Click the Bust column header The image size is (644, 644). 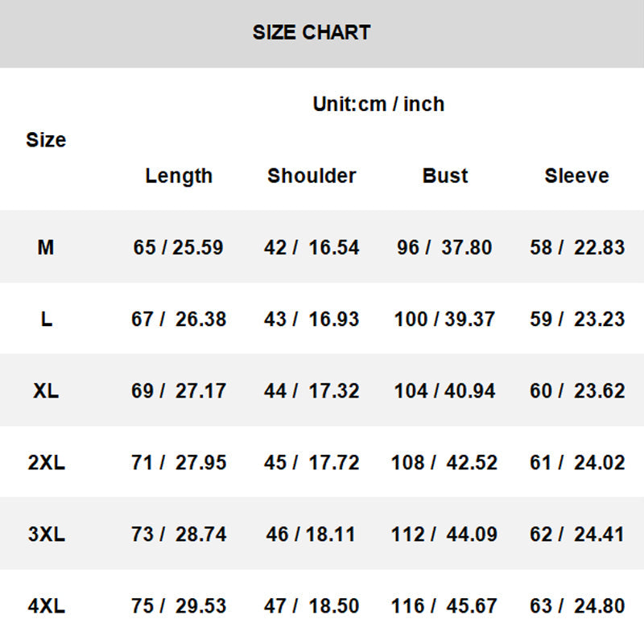coord(445,175)
